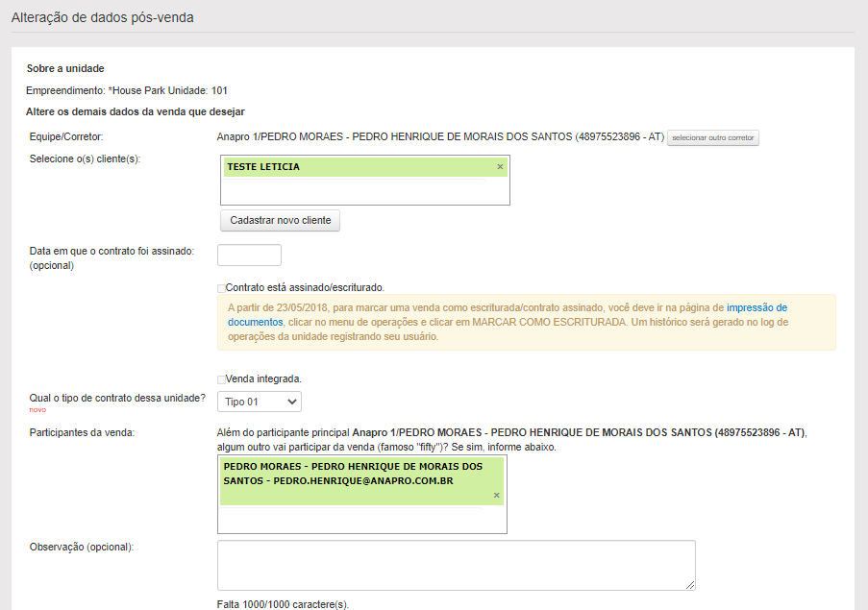Click 'selecionar outro corretor' button
Viewport: 868px width, 610px height.
pyautogui.click(x=713, y=138)
